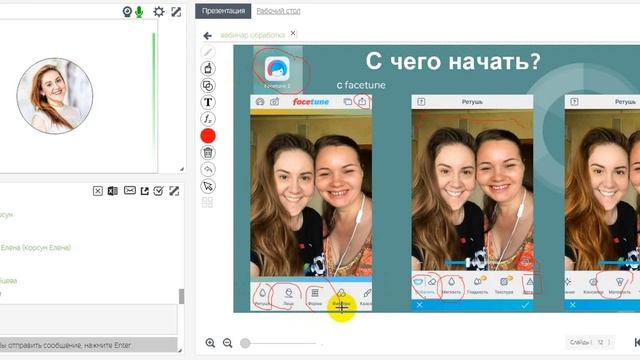Click the chat scrollbar thumb
This screenshot has height=360, width=640.
[x=182, y=296]
